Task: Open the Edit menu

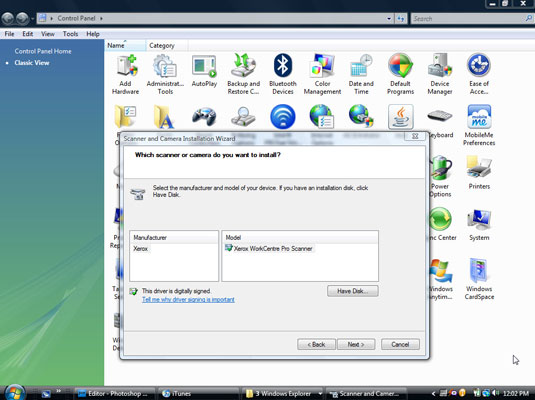Action: coord(28,34)
